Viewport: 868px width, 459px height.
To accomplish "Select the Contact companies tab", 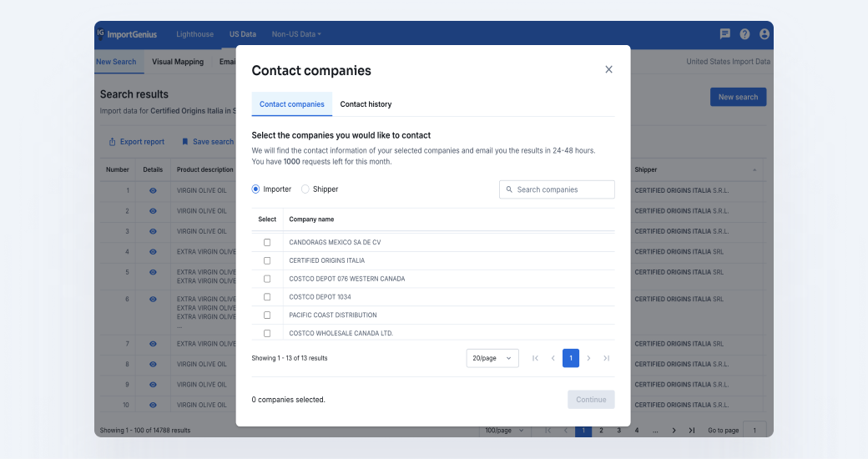I will [x=292, y=104].
